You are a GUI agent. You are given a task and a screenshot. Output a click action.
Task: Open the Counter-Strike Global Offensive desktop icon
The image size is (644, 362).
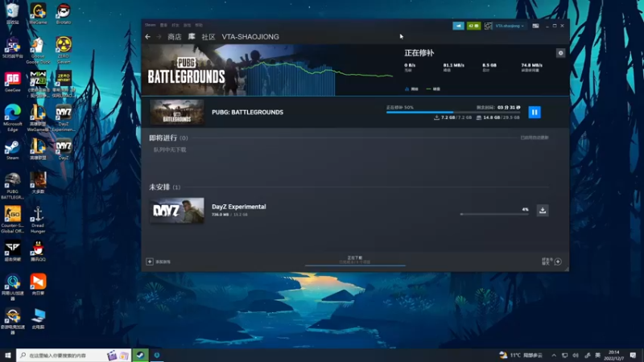click(x=12, y=219)
